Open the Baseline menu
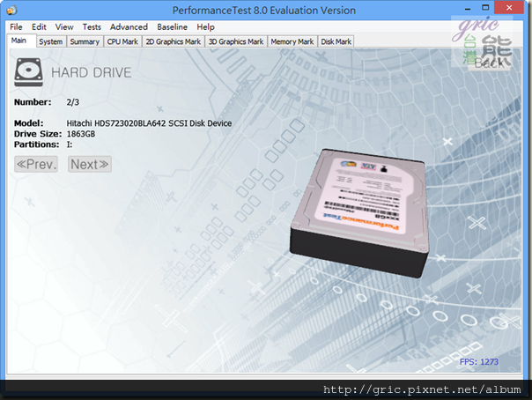Image resolution: width=532 pixels, height=400 pixels. [x=172, y=26]
